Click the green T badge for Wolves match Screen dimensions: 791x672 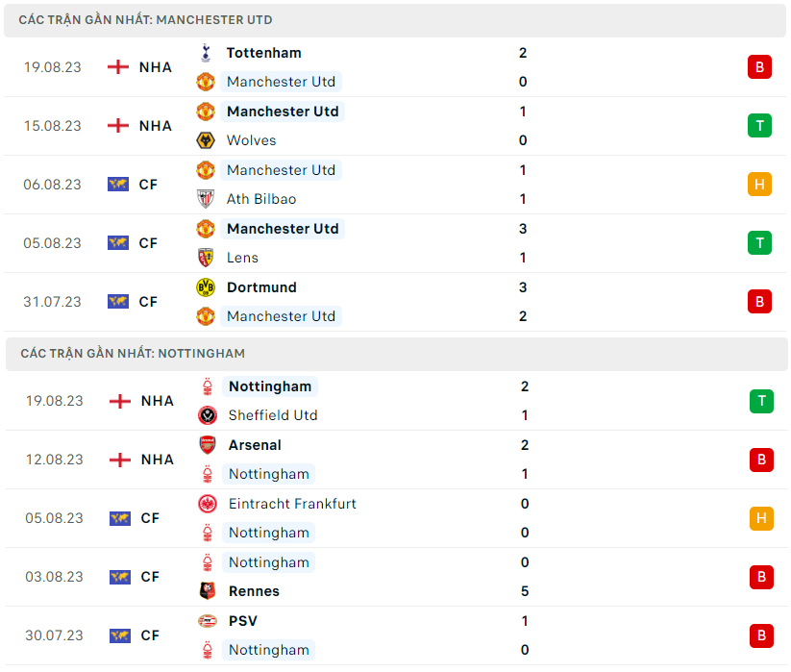[x=759, y=126]
